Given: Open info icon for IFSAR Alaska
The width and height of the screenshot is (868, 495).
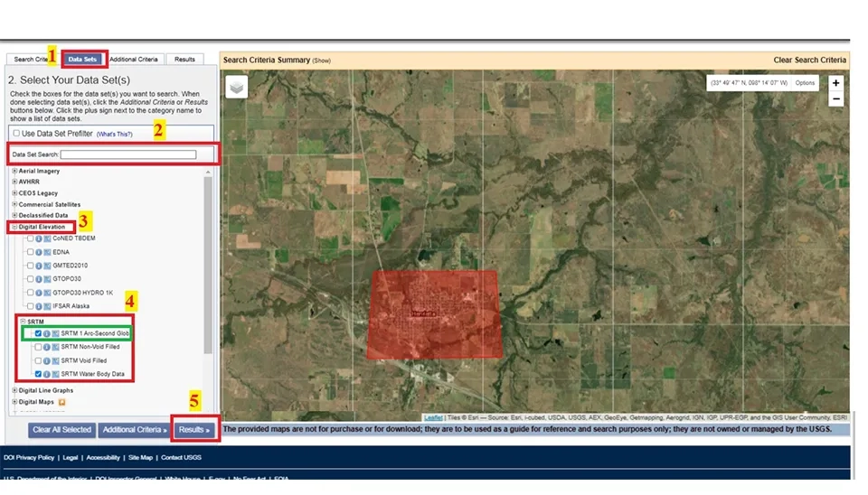Looking at the screenshot, I should point(39,306).
